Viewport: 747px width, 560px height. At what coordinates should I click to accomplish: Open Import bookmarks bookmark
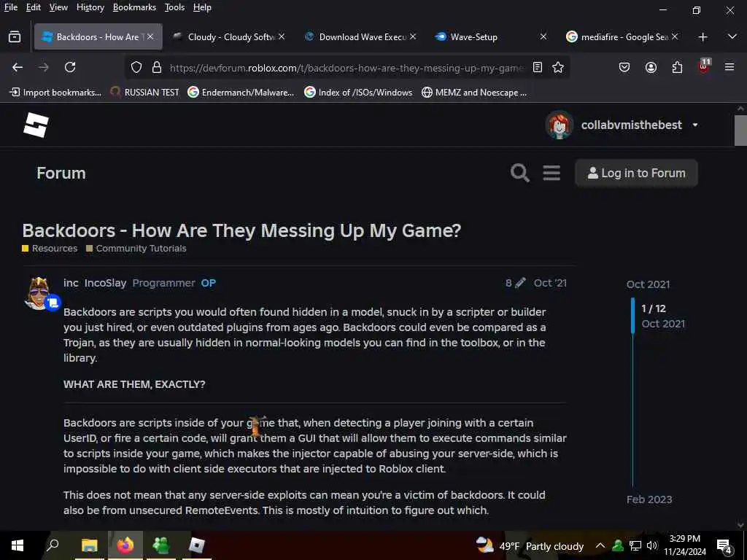click(55, 93)
